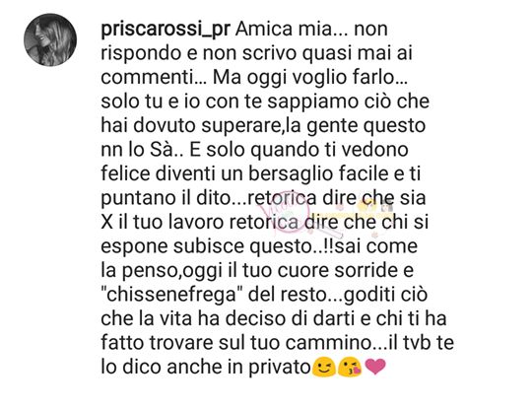Viewport: 532px width, 409px height.
Task: Open the priscarossi_pr username link
Action: tap(166, 30)
